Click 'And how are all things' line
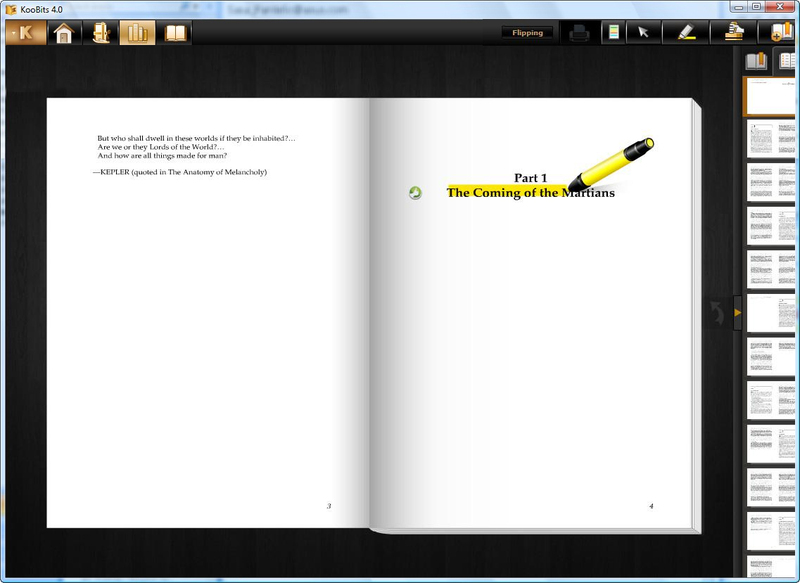 point(162,156)
